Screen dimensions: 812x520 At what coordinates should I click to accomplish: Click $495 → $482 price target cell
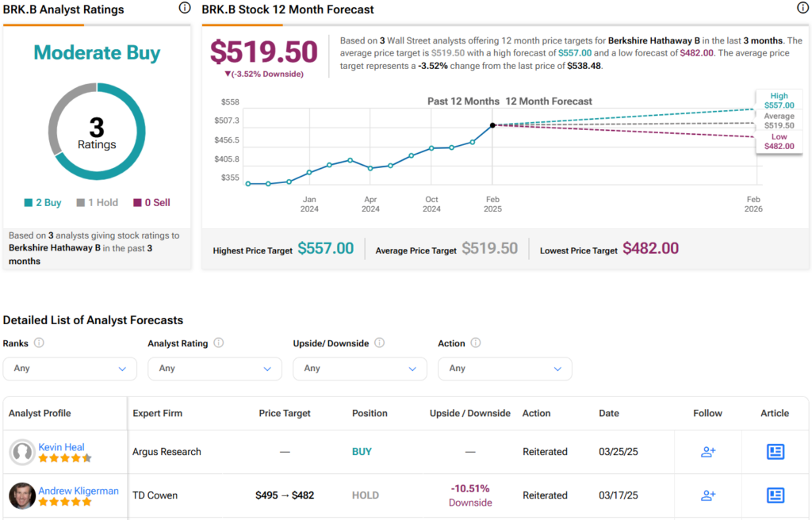pyautogui.click(x=285, y=495)
